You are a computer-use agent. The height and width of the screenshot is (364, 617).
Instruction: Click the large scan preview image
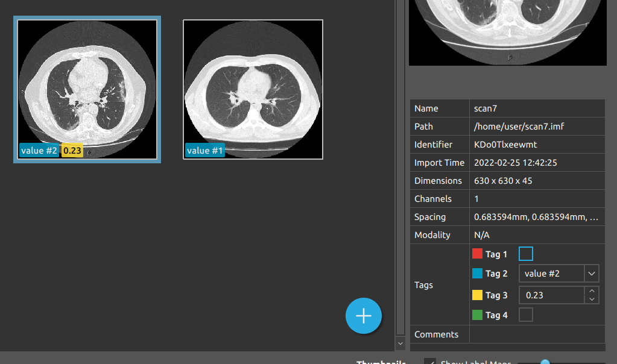click(x=508, y=33)
